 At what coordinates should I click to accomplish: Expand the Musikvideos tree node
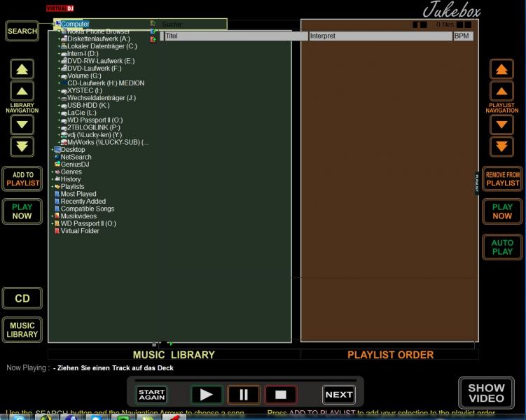(x=53, y=216)
